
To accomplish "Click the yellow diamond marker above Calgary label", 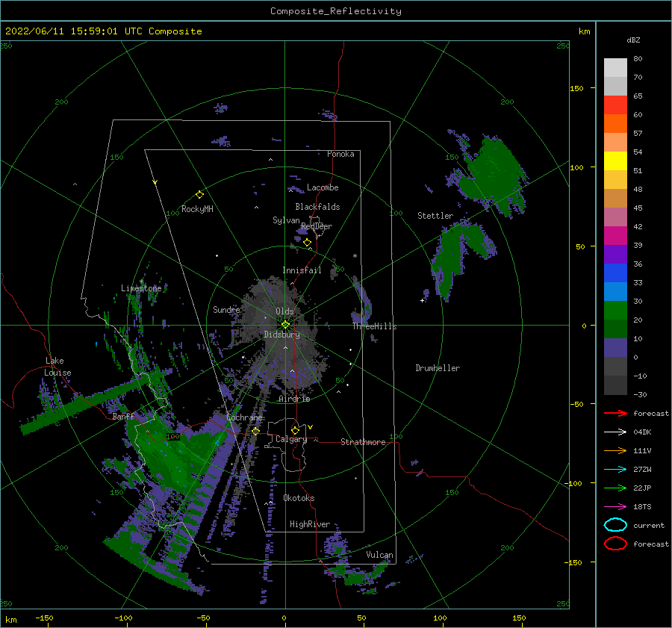I will tap(295, 430).
